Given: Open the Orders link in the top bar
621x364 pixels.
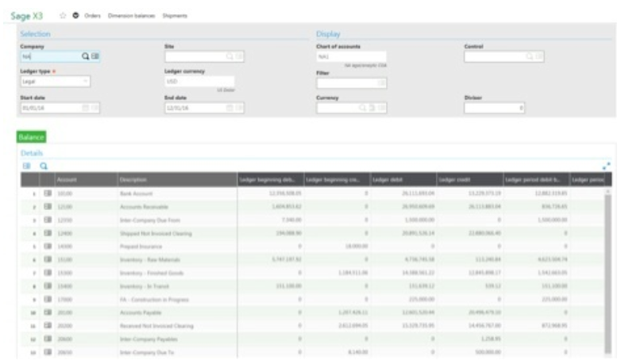Looking at the screenshot, I should [x=92, y=16].
